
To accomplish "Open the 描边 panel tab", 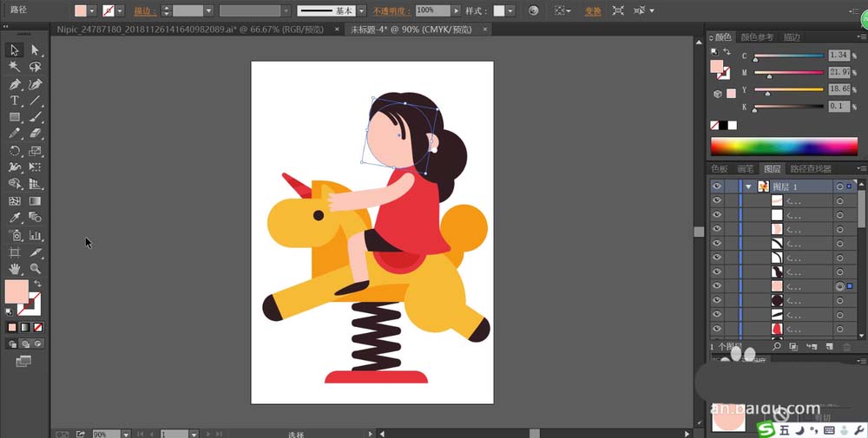I will [x=792, y=37].
